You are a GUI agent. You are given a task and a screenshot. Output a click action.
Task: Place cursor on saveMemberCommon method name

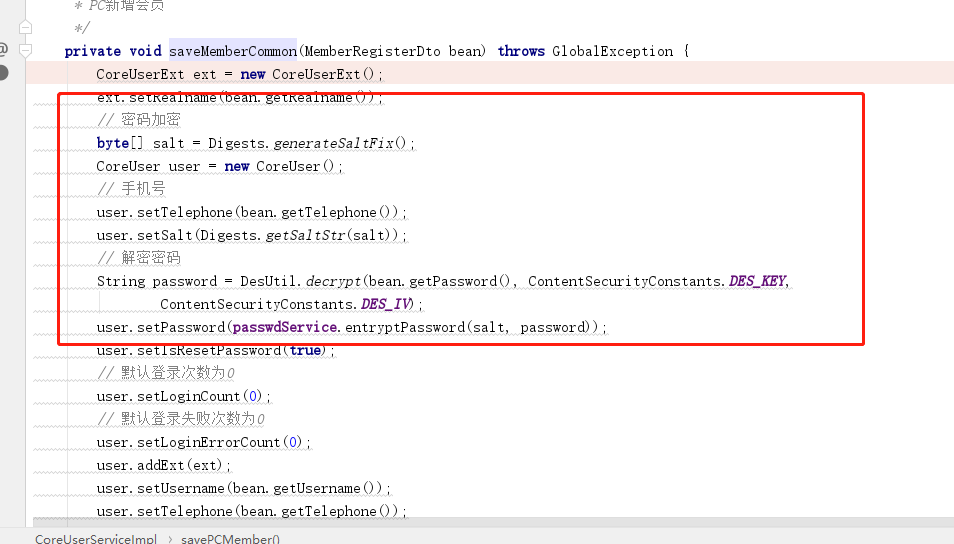233,51
